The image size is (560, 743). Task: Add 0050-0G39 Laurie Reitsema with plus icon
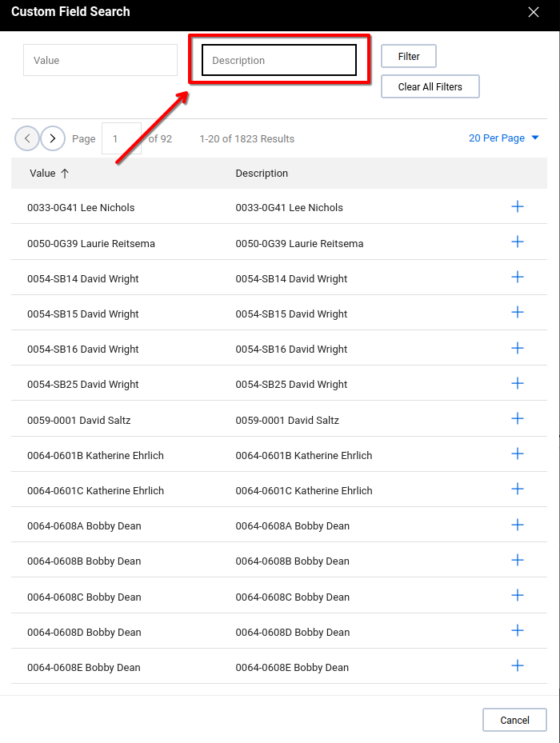518,242
